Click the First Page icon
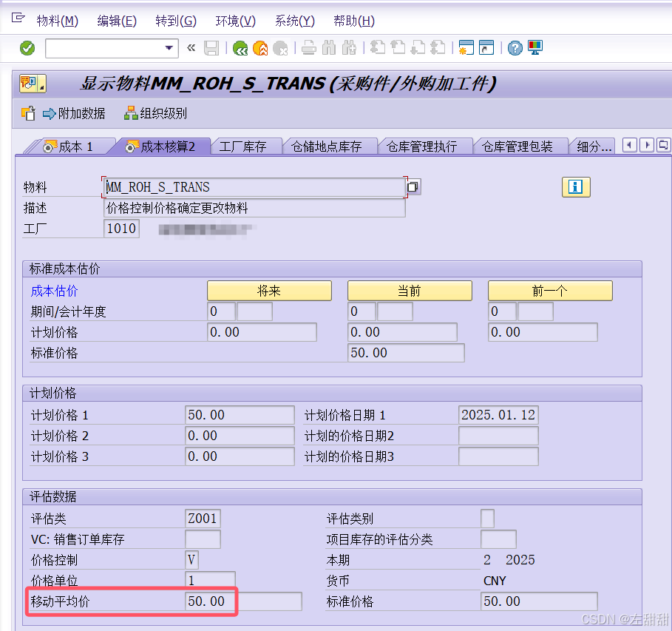The height and width of the screenshot is (631, 672). pyautogui.click(x=378, y=47)
